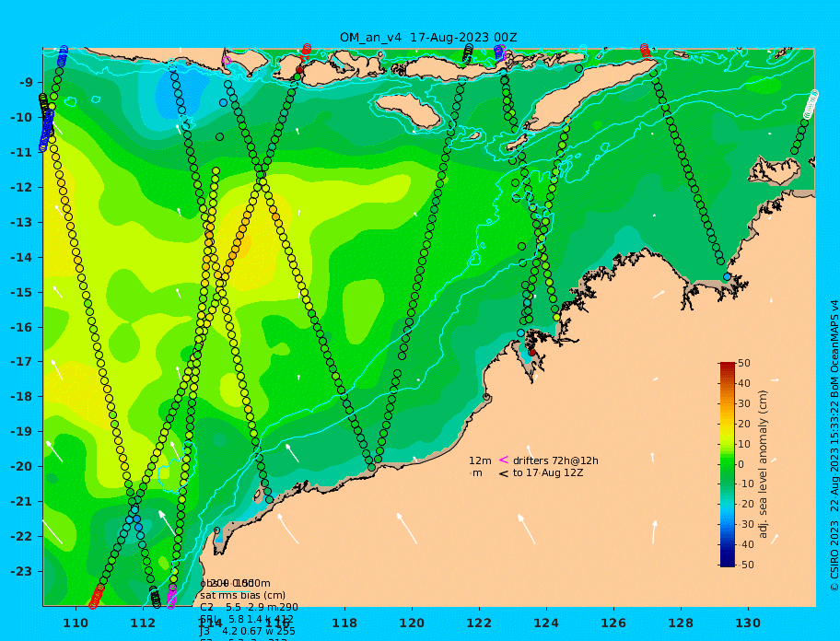Click the colorbar tick label 40

point(744,383)
